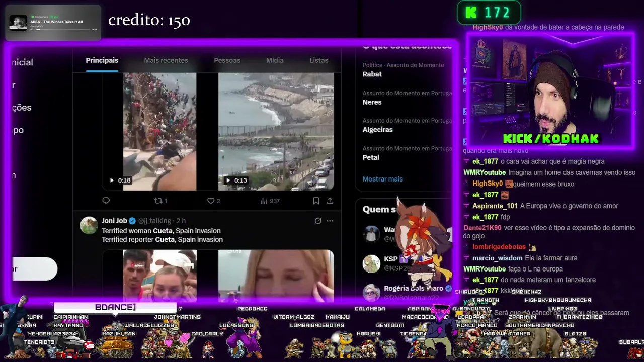Open Joni Job's right image of blonde woman
Viewport: 644px width, 362px height.
(276, 276)
